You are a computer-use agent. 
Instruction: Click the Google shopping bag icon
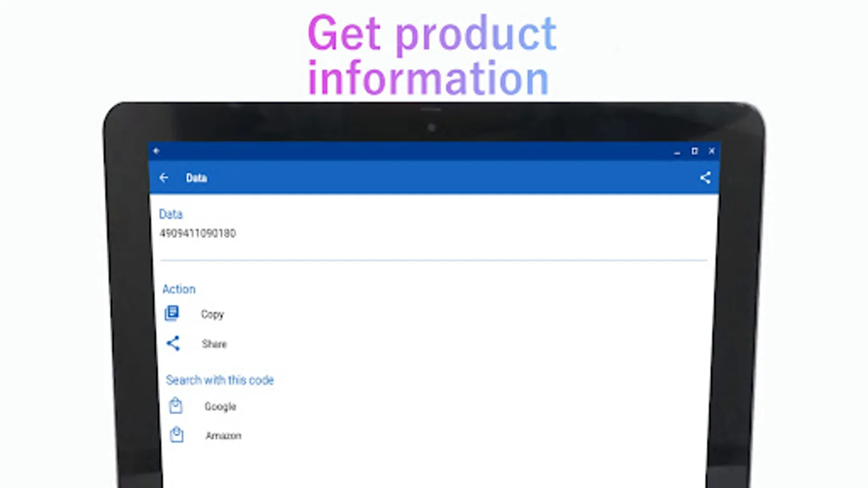(175, 406)
